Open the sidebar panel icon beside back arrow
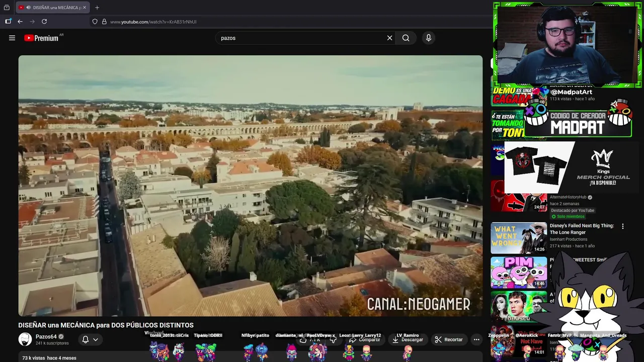644x362 pixels. tap(8, 22)
